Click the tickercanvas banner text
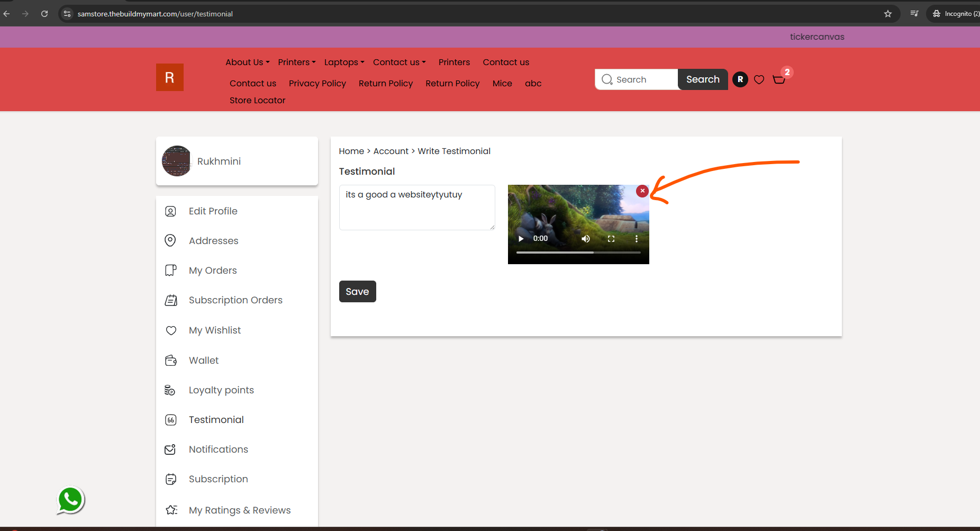The width and height of the screenshot is (980, 531). (817, 37)
